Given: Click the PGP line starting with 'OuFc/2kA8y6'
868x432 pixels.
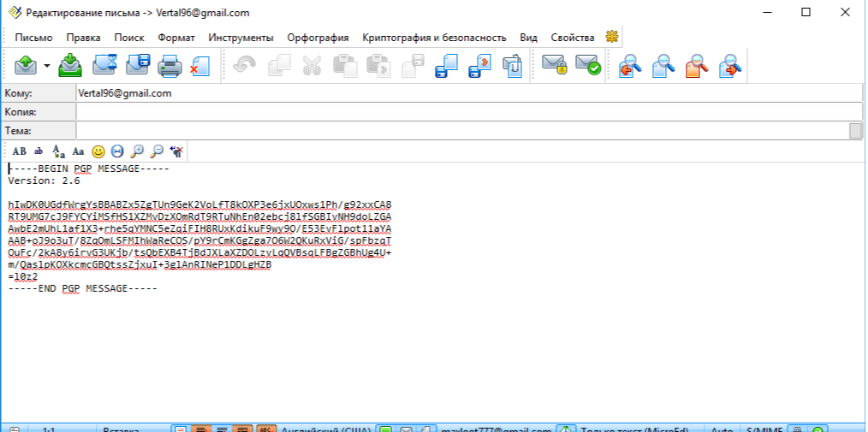Looking at the screenshot, I should click(199, 252).
